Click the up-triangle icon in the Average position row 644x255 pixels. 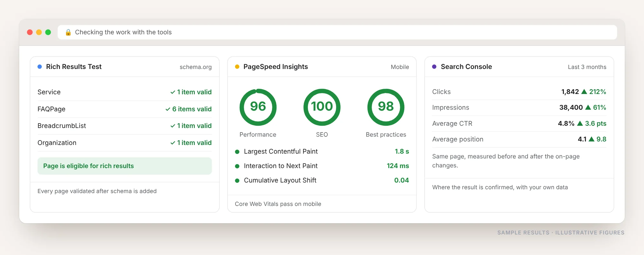(x=591, y=139)
